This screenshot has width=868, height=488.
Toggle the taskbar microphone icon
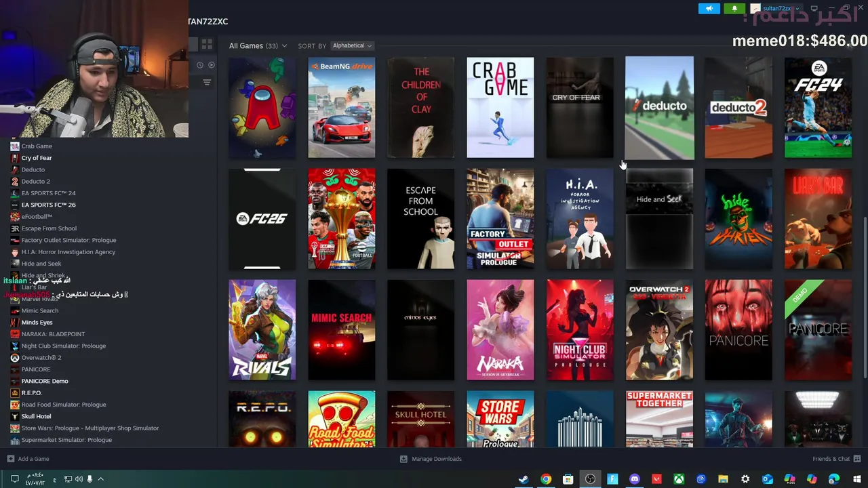coord(90,479)
